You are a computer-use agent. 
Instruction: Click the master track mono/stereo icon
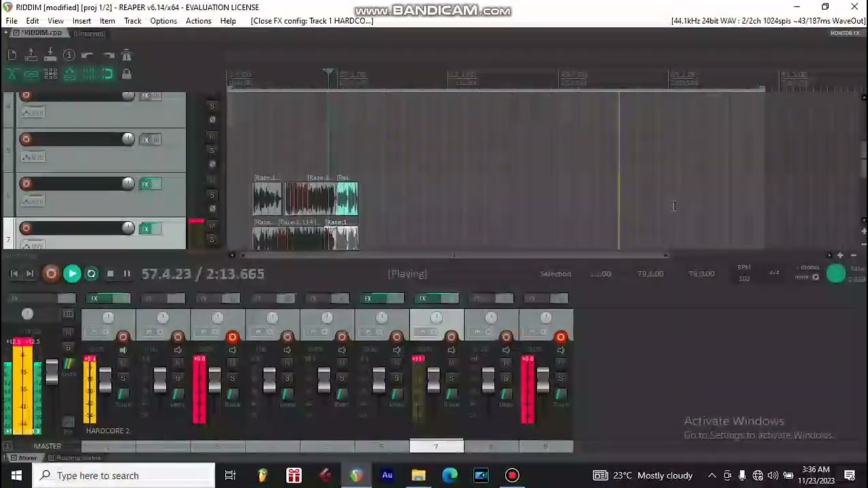[x=68, y=314]
